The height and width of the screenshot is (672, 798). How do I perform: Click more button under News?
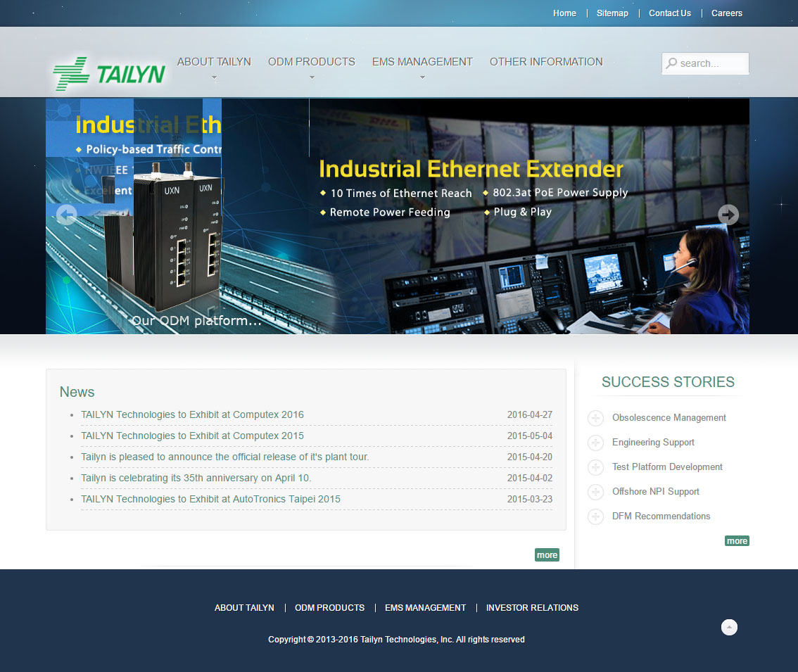(547, 555)
